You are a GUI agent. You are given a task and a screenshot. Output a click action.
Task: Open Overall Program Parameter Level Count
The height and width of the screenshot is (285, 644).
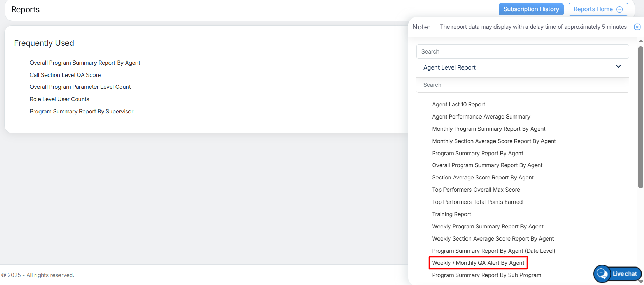[80, 87]
